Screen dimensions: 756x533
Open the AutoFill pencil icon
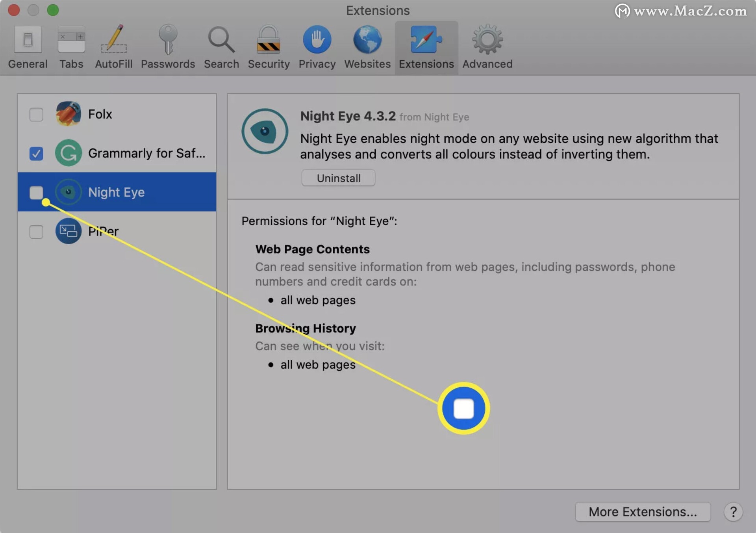pos(114,39)
